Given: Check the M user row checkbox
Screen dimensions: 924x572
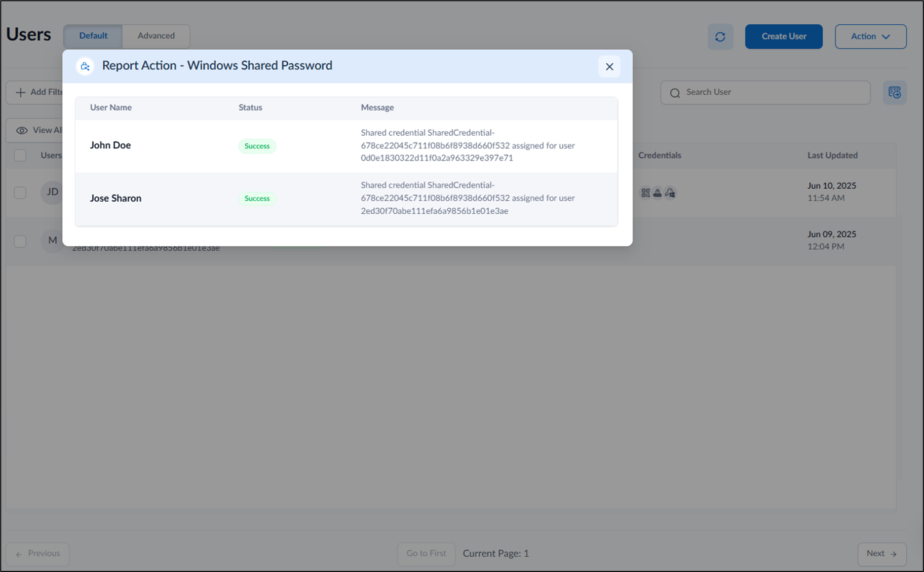Looking at the screenshot, I should pos(20,241).
